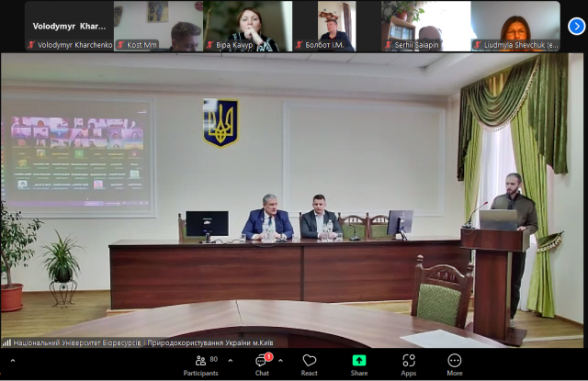Open the Chat panel
This screenshot has height=381, width=588.
[262, 365]
